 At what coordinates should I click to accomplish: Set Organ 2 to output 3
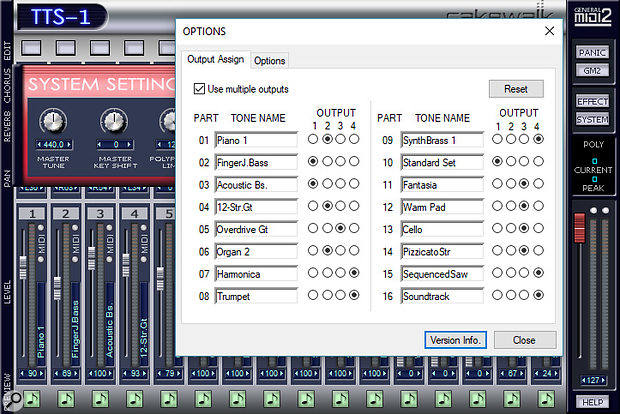(340, 250)
